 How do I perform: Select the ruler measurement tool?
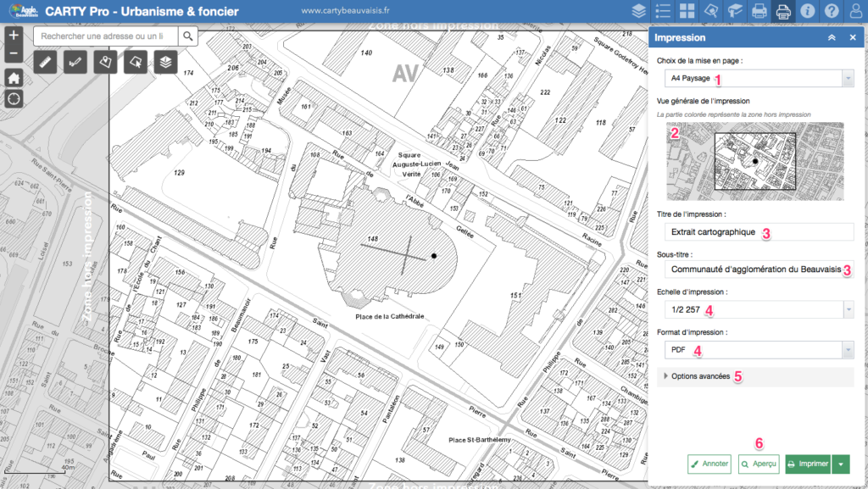point(46,63)
